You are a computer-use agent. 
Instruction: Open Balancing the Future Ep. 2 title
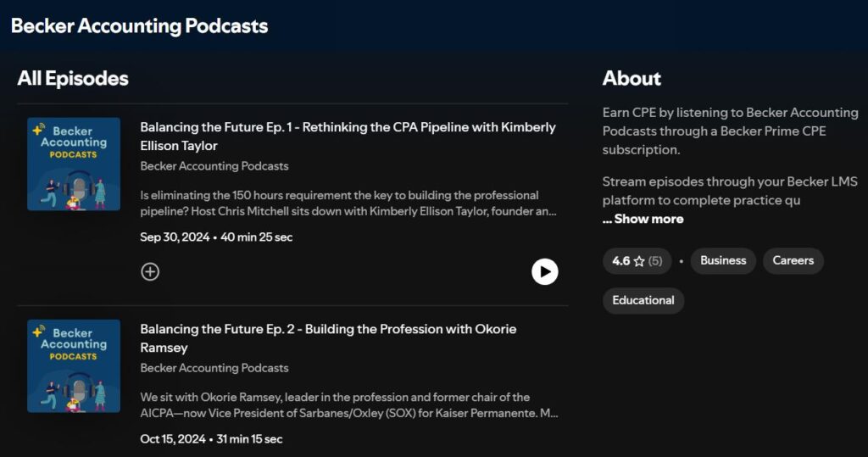(328, 338)
